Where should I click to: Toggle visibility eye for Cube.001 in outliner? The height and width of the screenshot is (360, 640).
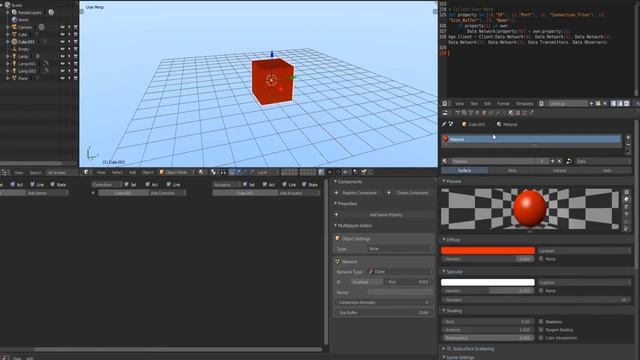(x=62, y=42)
